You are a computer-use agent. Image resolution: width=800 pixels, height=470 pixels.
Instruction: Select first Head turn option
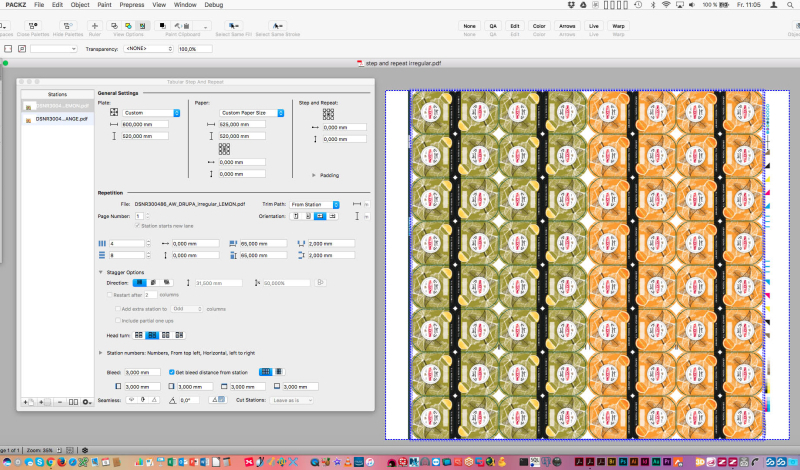point(139,335)
